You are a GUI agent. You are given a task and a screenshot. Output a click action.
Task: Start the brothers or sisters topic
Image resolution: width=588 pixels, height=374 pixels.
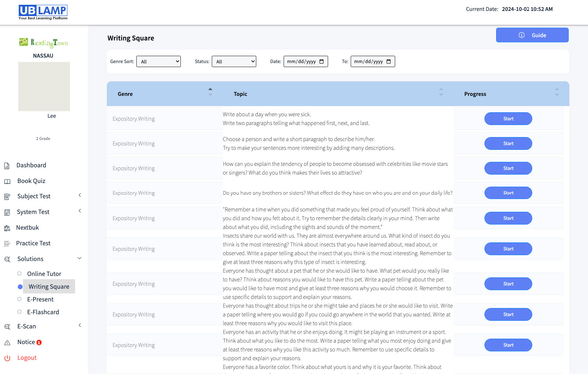(x=508, y=193)
